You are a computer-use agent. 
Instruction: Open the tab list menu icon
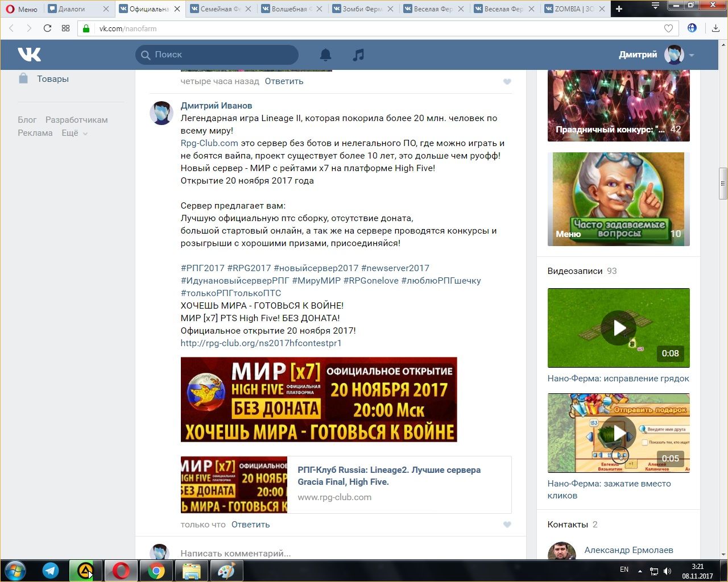click(x=655, y=6)
